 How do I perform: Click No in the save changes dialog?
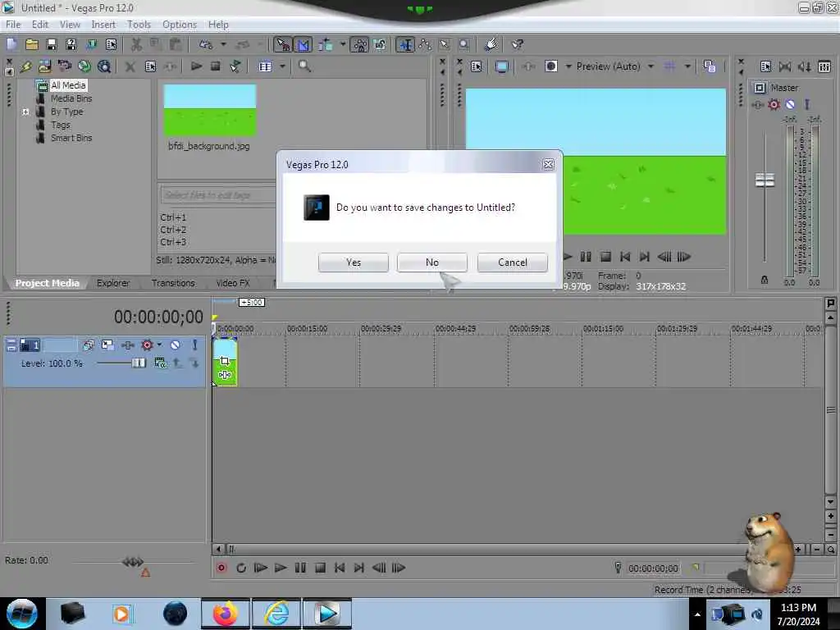[x=431, y=262]
